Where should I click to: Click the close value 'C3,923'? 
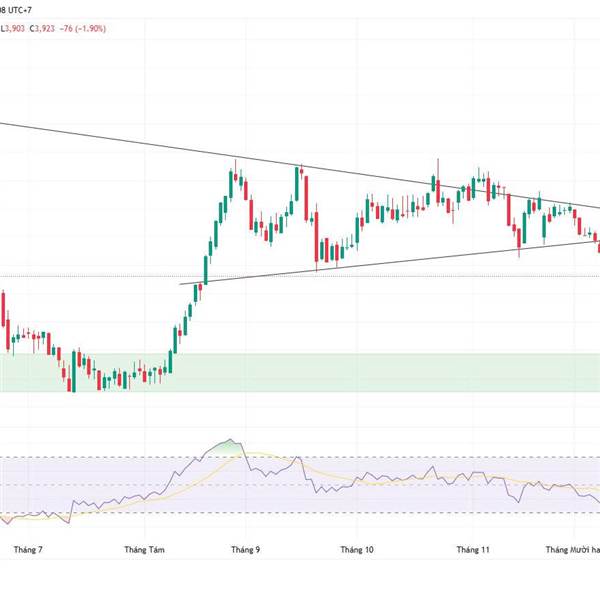(x=42, y=28)
